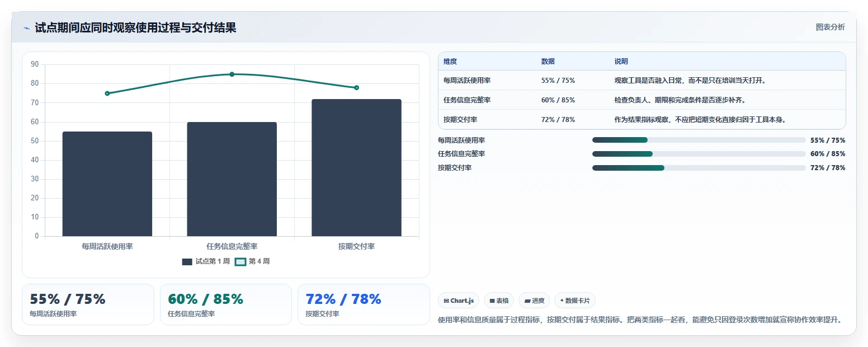Image resolution: width=868 pixels, height=347 pixels.
Task: Select the 进度 tag chip
Action: [534, 301]
